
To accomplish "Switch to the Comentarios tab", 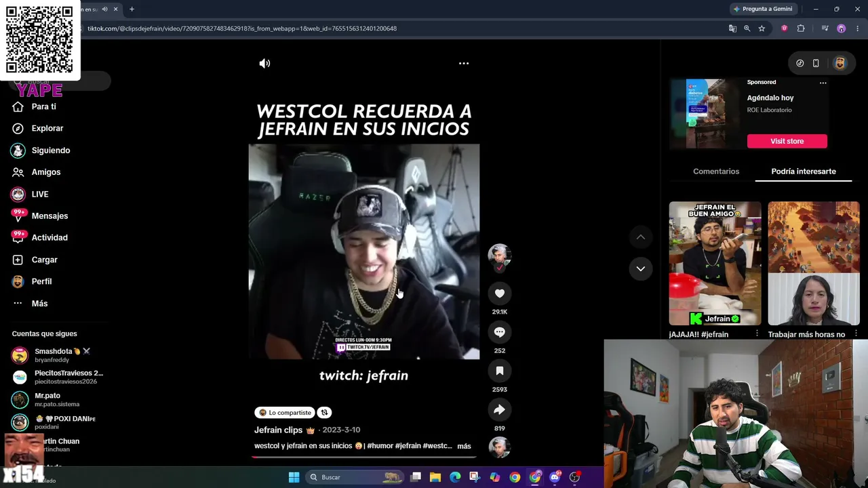I will 716,171.
